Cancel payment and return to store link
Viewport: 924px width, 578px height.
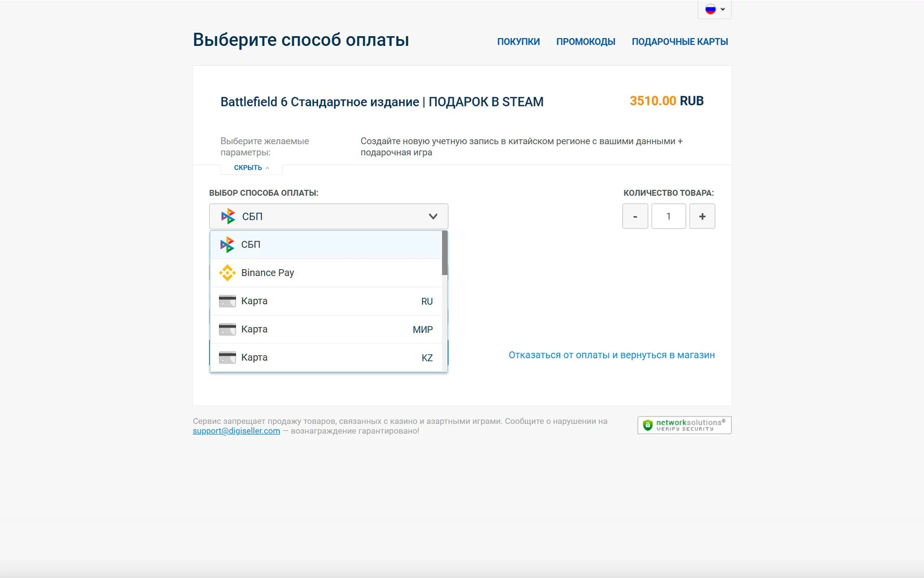tap(611, 355)
